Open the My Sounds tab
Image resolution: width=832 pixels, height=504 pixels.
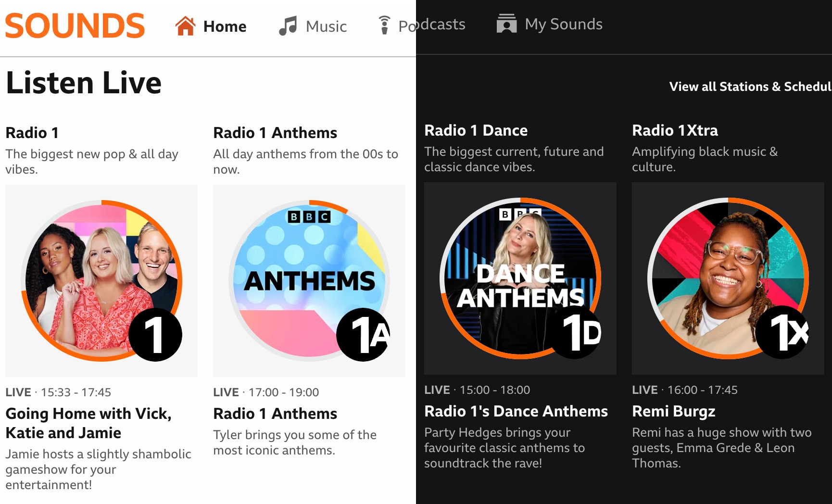coord(563,24)
